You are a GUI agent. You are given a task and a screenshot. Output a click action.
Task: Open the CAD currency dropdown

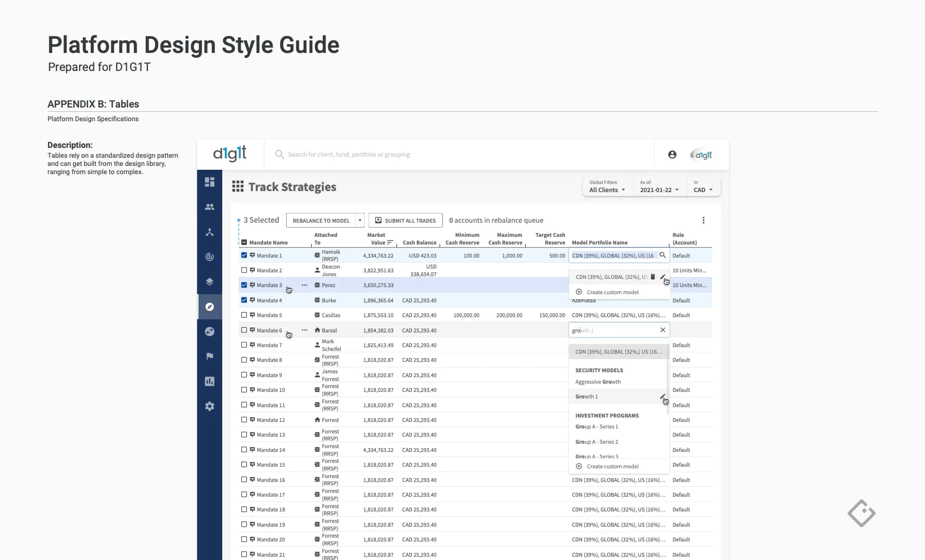[x=703, y=187]
